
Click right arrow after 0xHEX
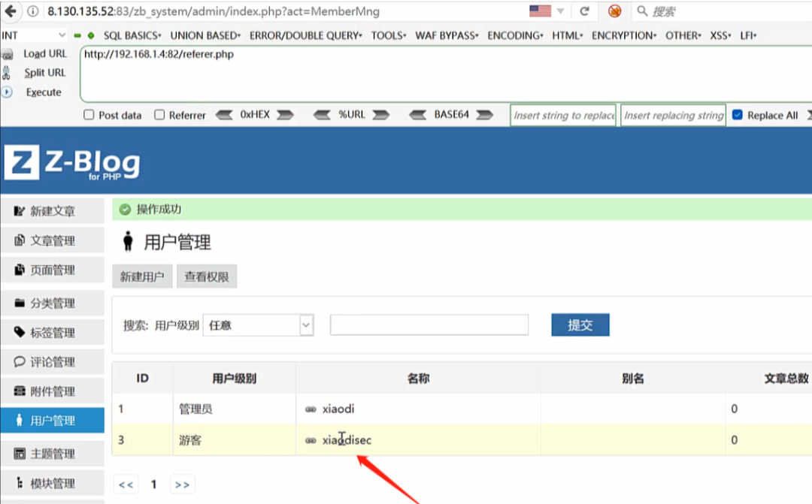point(285,115)
